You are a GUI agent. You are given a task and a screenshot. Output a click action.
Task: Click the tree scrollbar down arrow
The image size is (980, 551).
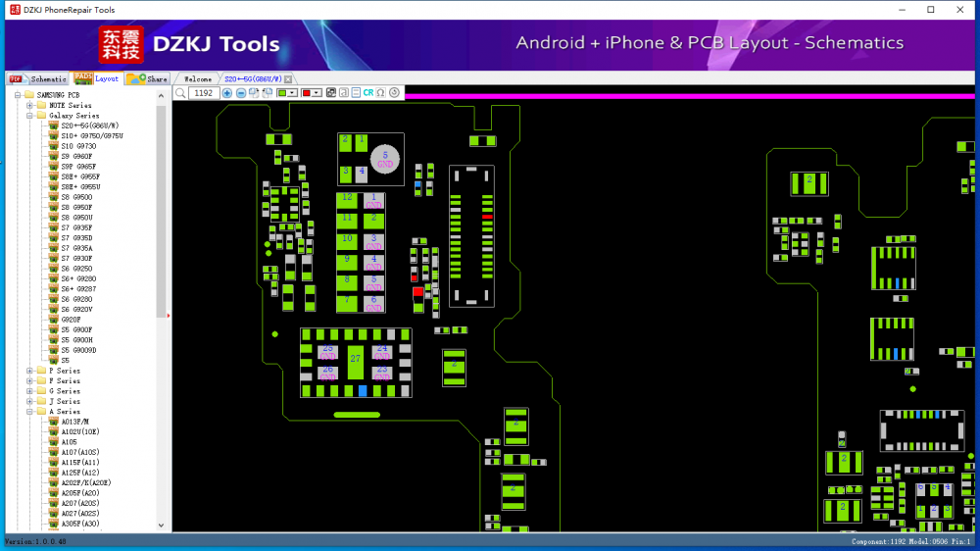click(x=162, y=526)
